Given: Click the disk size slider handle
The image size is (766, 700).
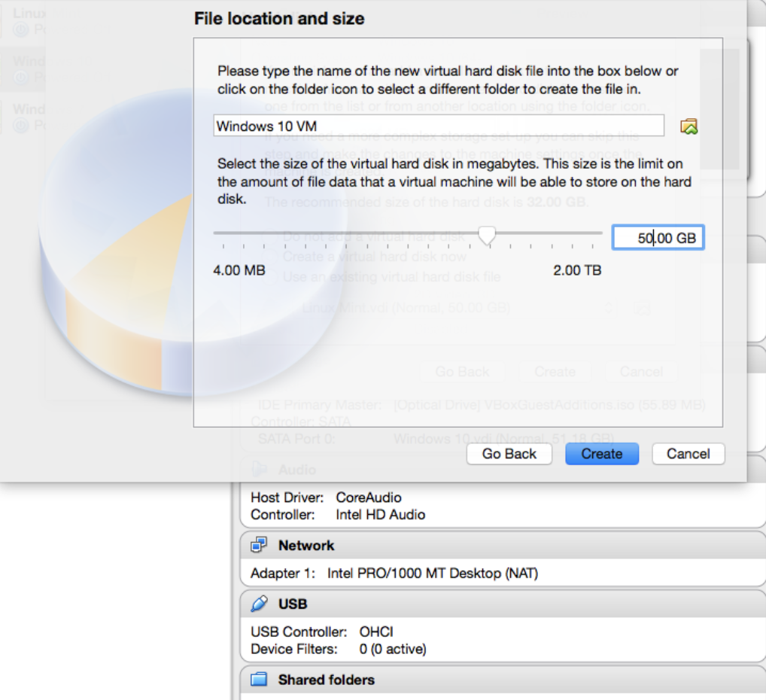Looking at the screenshot, I should point(487,236).
